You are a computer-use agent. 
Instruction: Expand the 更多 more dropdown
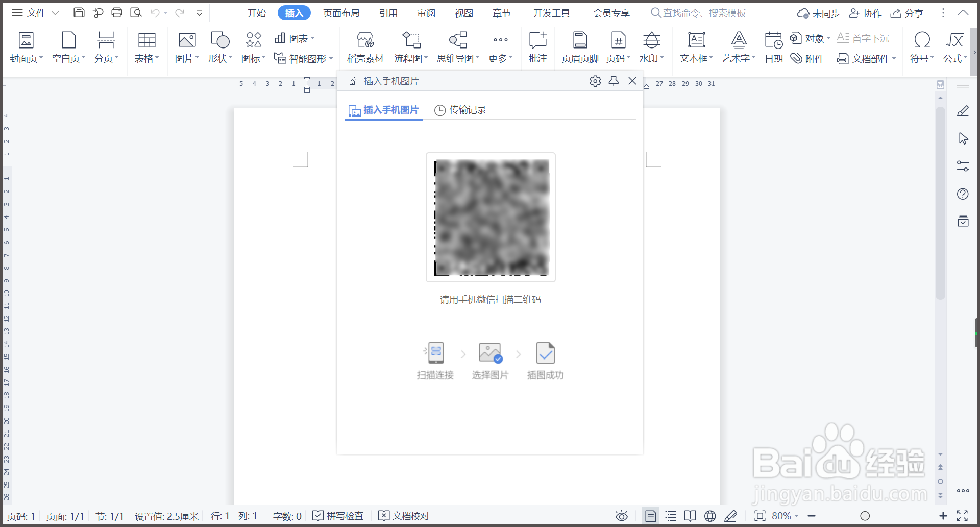(510, 58)
